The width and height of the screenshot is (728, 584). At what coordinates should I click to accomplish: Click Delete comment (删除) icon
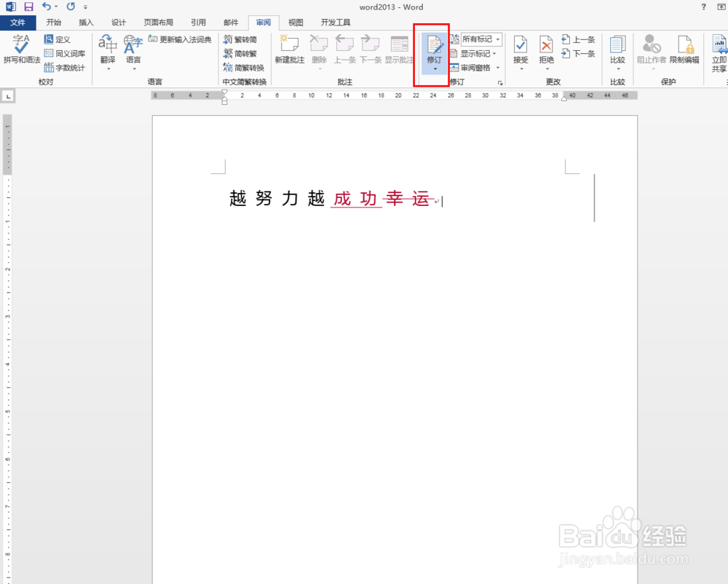tap(319, 44)
